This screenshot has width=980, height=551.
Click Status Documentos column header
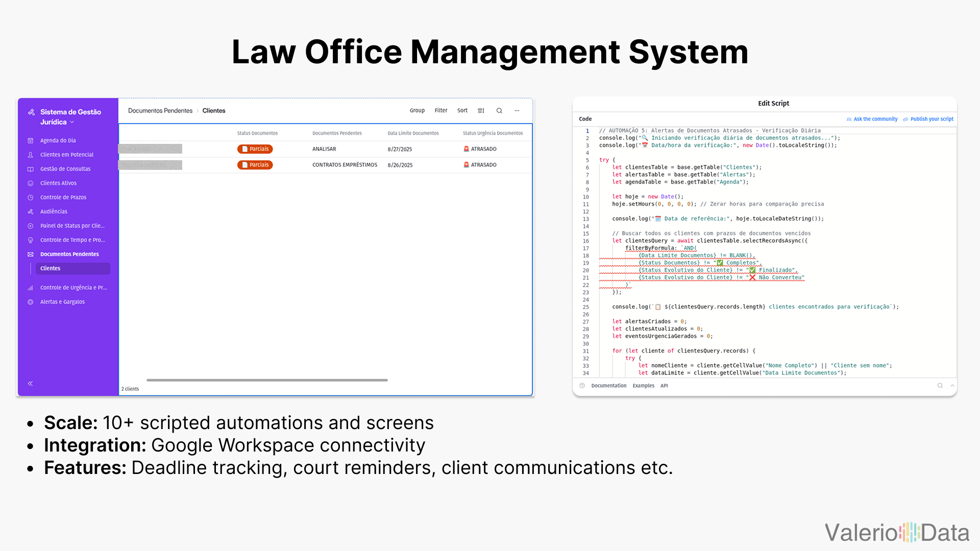(257, 133)
